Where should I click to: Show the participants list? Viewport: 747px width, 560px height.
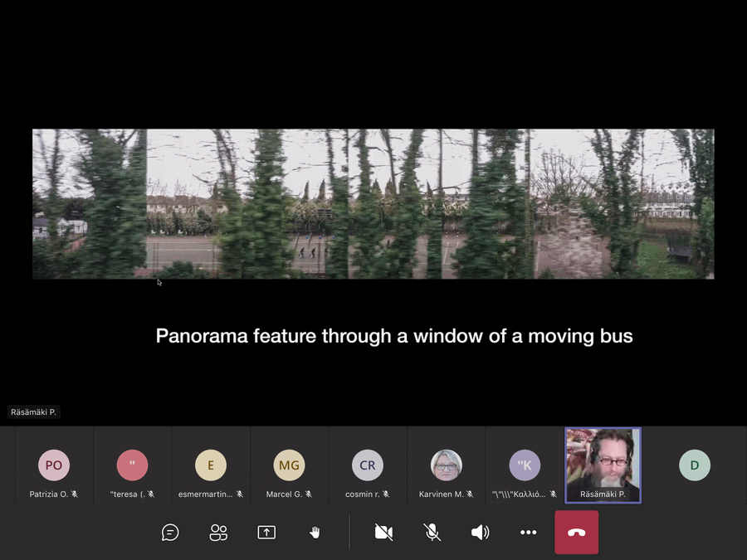point(218,533)
